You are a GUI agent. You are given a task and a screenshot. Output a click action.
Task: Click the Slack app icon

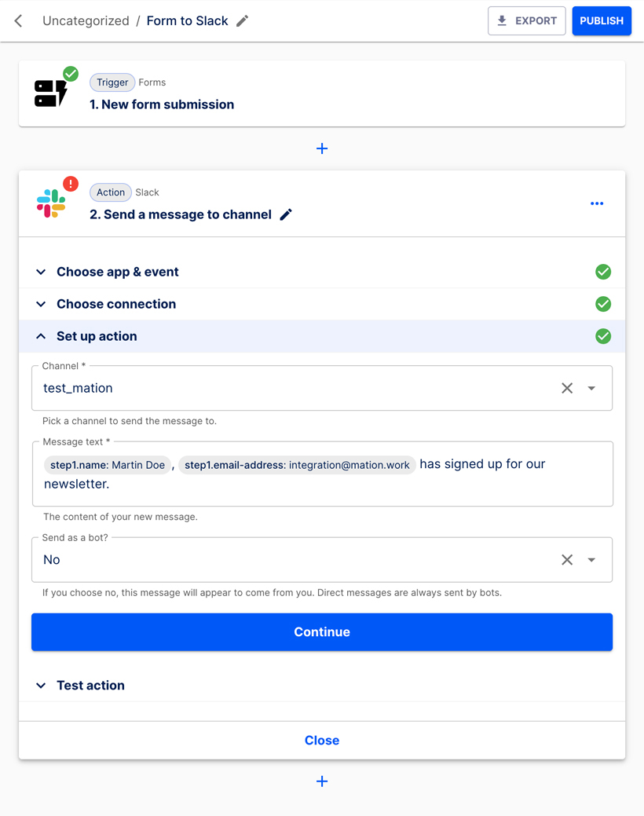pyautogui.click(x=51, y=203)
